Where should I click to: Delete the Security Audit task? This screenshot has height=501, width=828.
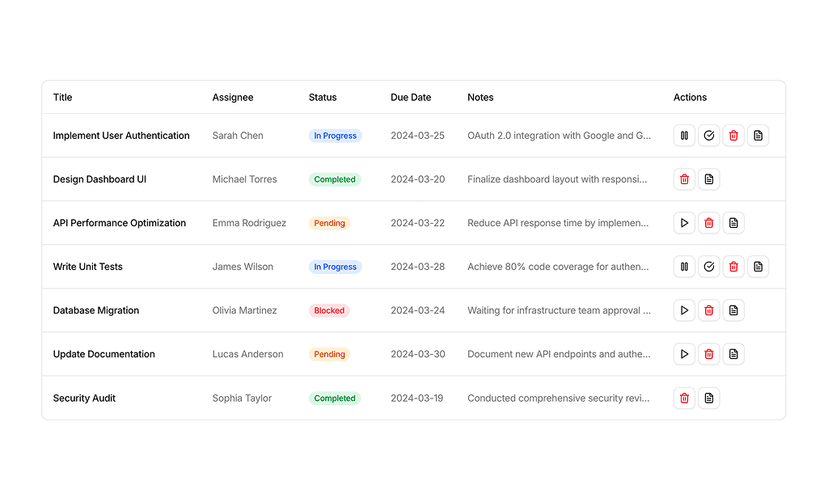(684, 398)
